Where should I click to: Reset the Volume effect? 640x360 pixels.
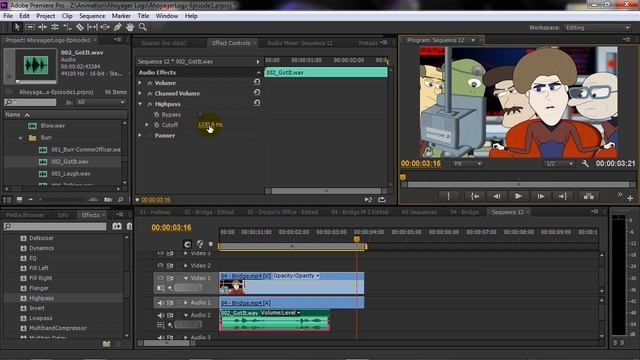tap(257, 82)
